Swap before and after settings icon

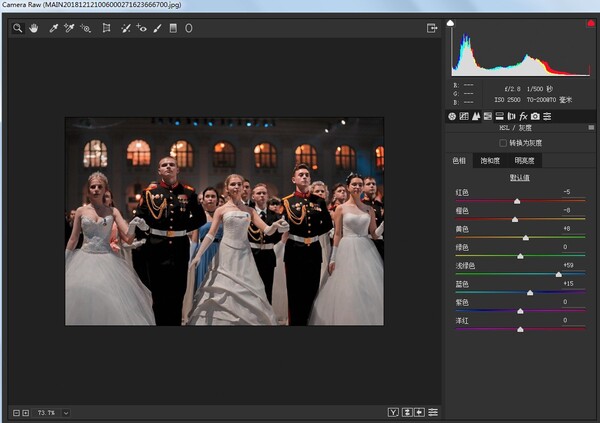407,412
